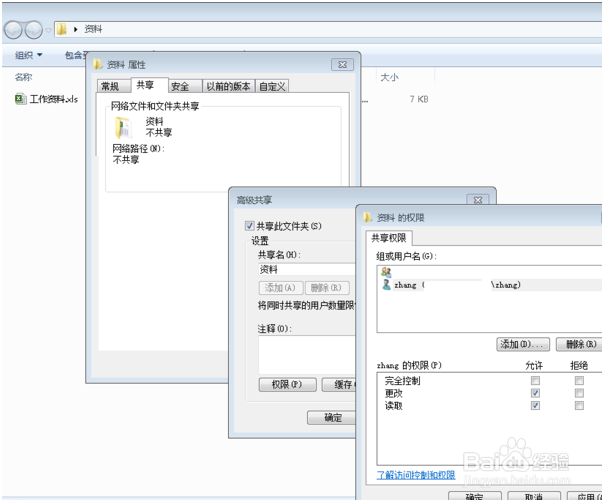Select the file name 工作资料.xls
604x502 pixels.
click(x=54, y=99)
